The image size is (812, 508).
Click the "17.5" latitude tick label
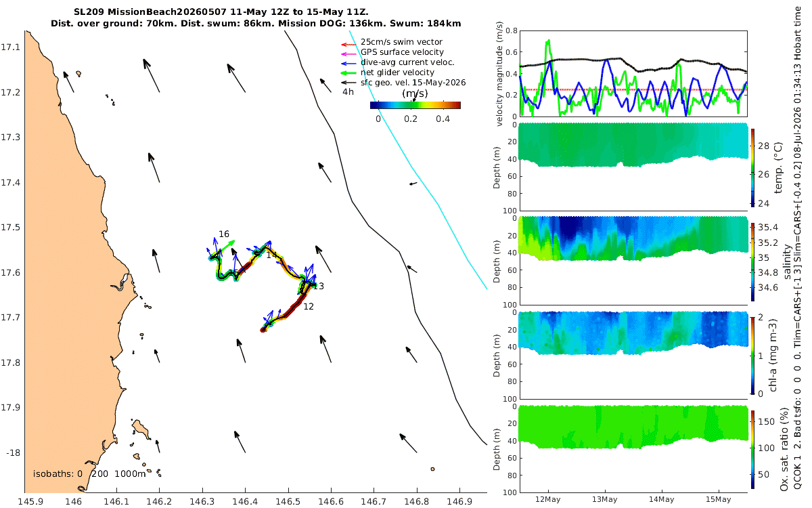(10, 228)
